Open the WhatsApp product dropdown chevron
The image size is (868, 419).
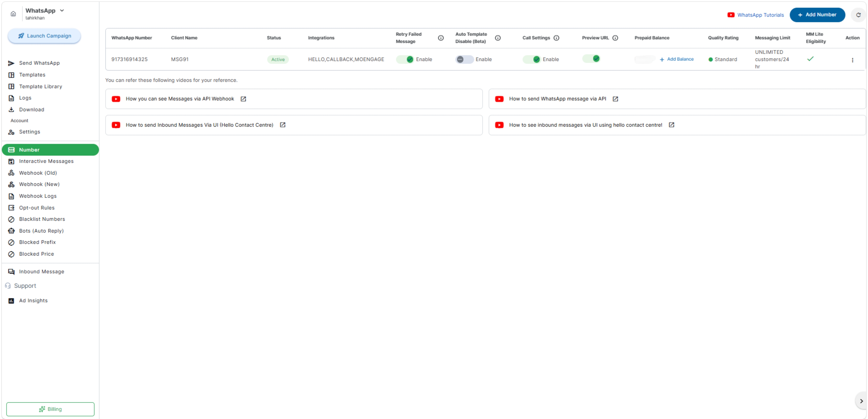[62, 11]
